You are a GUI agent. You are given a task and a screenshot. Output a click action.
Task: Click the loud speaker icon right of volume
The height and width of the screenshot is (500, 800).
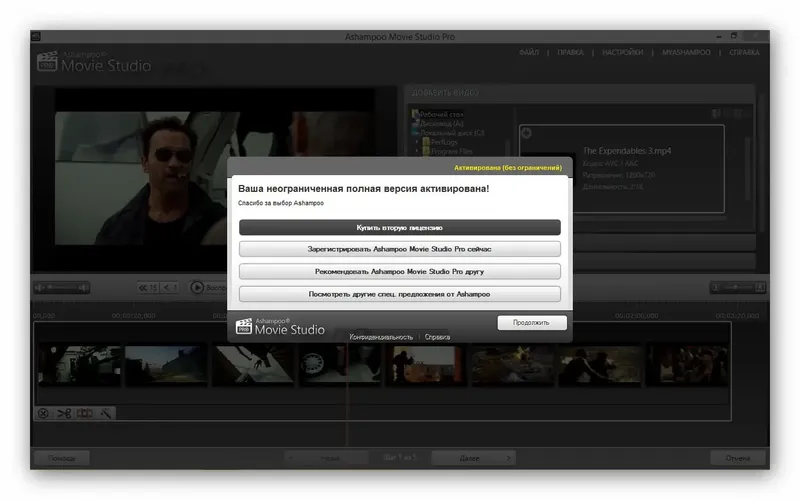(84, 288)
